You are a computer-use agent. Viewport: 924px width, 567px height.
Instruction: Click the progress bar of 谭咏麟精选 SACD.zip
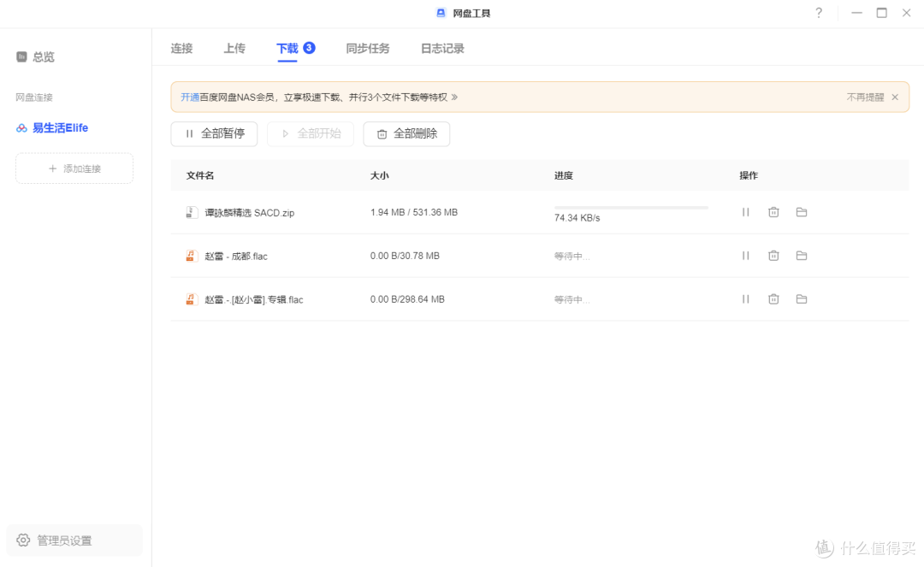click(x=631, y=207)
